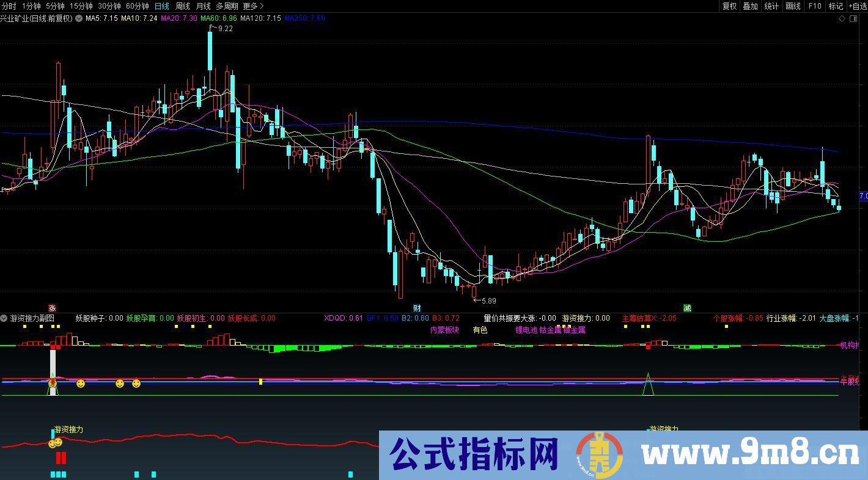Switch to the 分时 intraday tab
Viewport: 868px width, 480px height.
(x=9, y=6)
